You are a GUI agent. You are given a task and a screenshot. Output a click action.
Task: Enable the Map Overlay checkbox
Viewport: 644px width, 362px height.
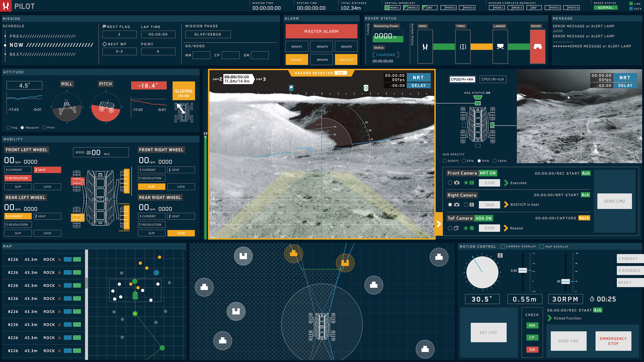pyautogui.click(x=542, y=246)
